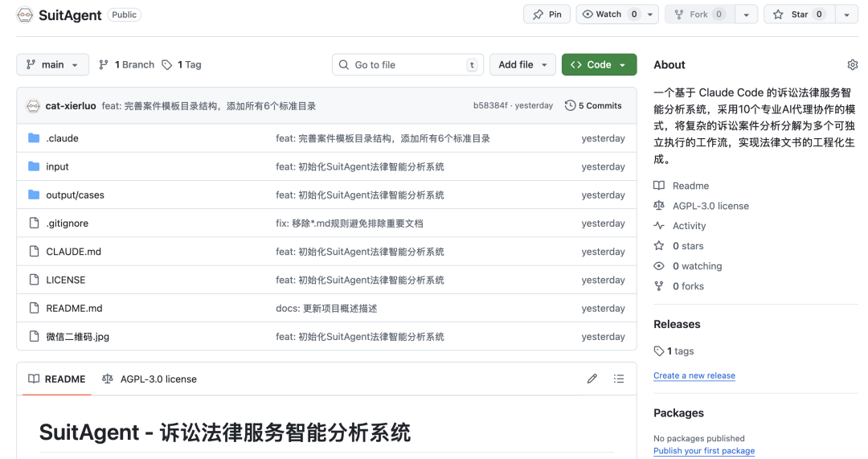Open cat-xierluo author profile link
Screen dimensions: 868x459
click(x=71, y=106)
